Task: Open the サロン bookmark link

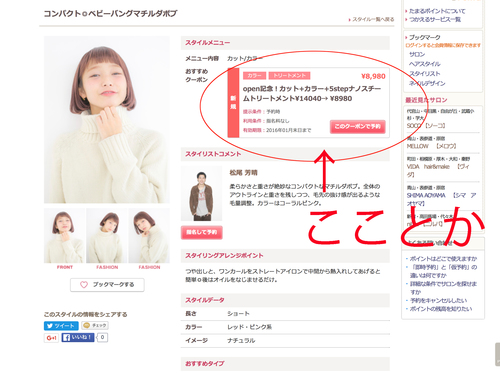Action: [x=417, y=54]
